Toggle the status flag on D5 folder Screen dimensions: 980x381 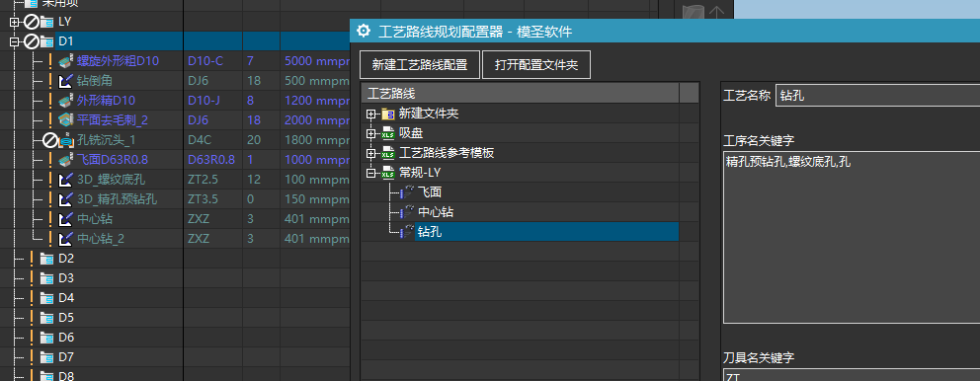31,318
